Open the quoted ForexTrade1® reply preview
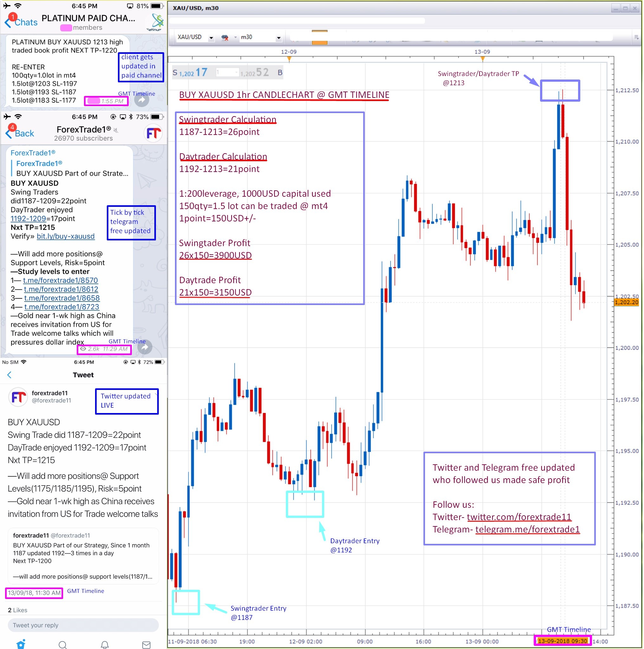 (70, 168)
